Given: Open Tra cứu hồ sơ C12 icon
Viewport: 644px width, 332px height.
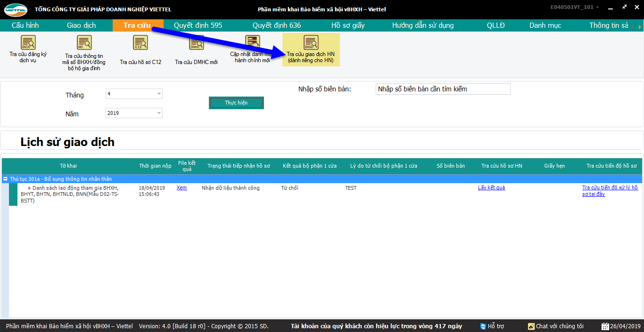Looking at the screenshot, I should point(140,43).
